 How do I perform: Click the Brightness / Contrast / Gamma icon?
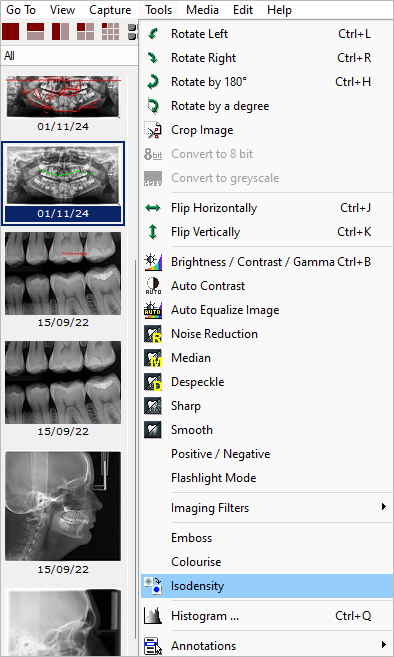pos(153,262)
